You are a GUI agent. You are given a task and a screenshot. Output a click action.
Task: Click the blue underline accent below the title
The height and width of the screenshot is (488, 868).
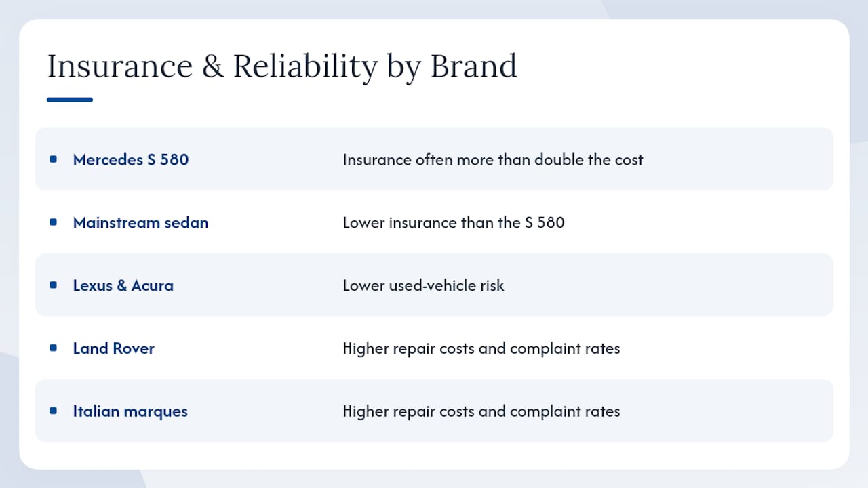[70, 100]
